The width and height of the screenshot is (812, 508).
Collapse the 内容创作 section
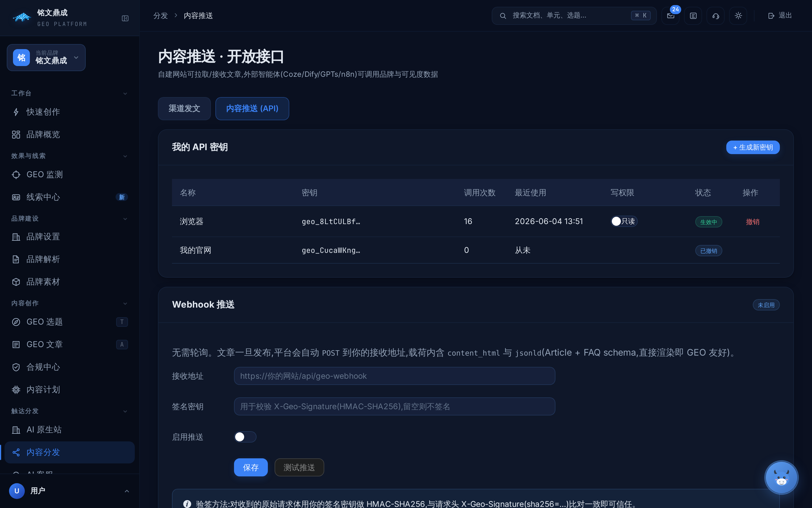[125, 303]
